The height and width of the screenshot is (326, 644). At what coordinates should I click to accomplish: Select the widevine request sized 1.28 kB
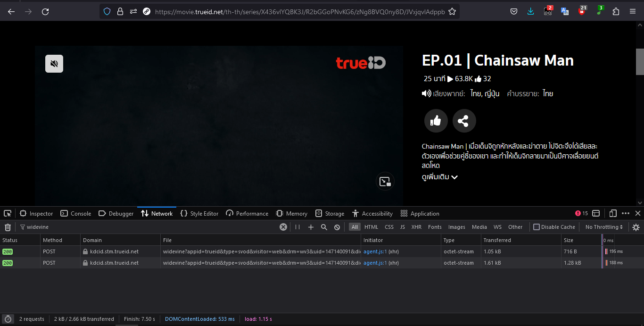[x=322, y=263]
